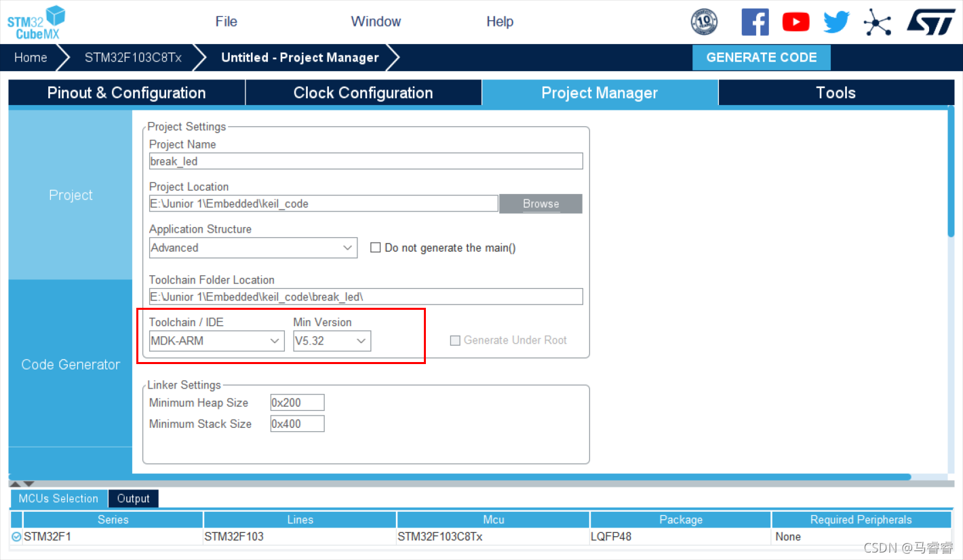The height and width of the screenshot is (560, 963).
Task: Click the vertical scrollbar of settings panel
Action: 951,171
